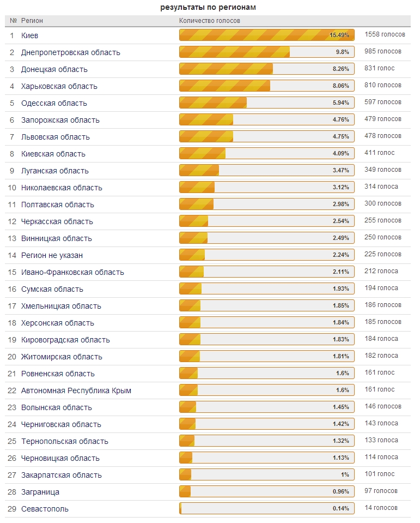Click the Ивано-Франковская область progress bar
Viewport: 420px width, 523px height.
267,272
